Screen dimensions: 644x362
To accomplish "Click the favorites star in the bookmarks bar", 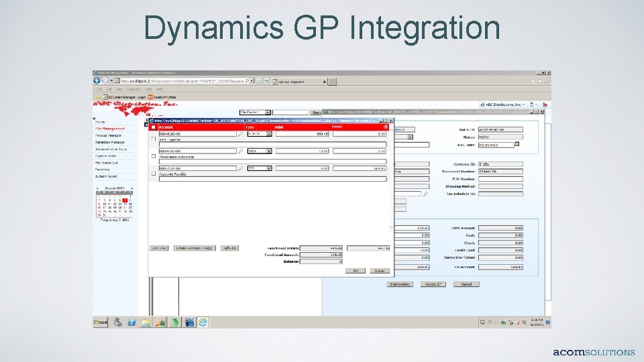I will pos(98,97).
